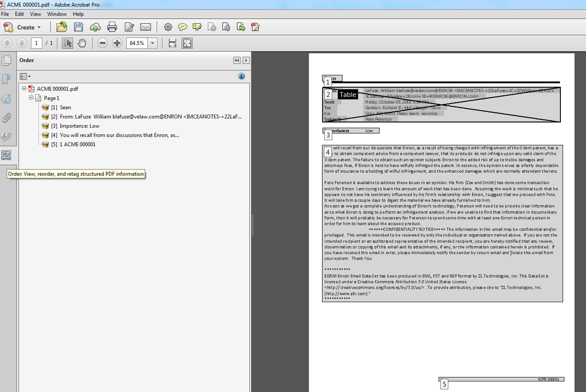Collapse the Page 1 tree node
This screenshot has width=586, height=392.
pyautogui.click(x=31, y=98)
